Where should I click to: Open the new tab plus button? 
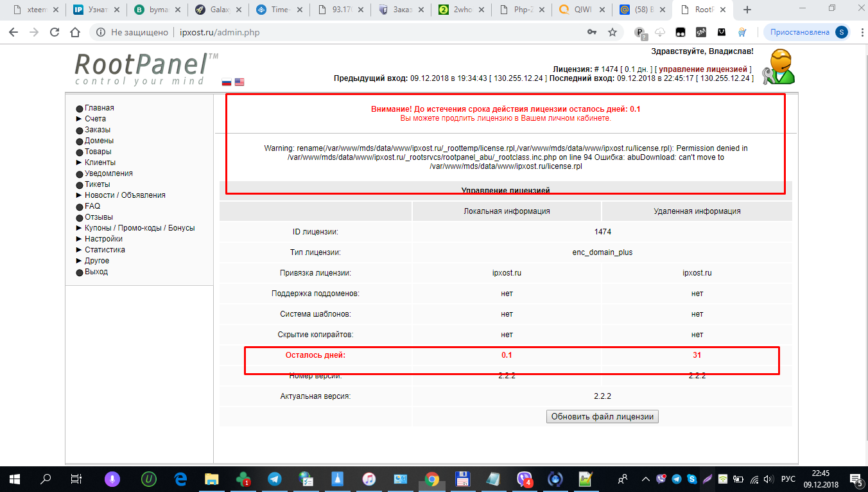(x=747, y=10)
